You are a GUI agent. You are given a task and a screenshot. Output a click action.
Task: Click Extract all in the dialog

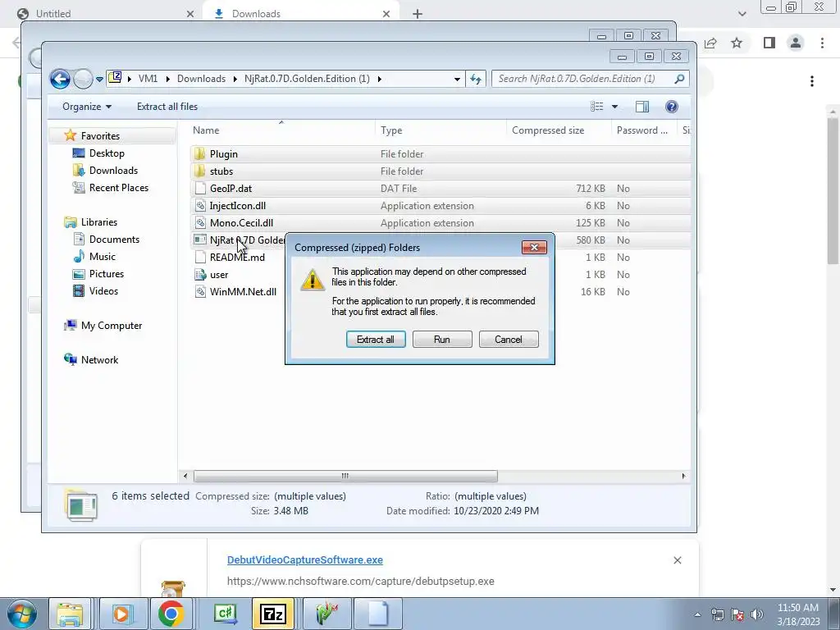point(376,339)
